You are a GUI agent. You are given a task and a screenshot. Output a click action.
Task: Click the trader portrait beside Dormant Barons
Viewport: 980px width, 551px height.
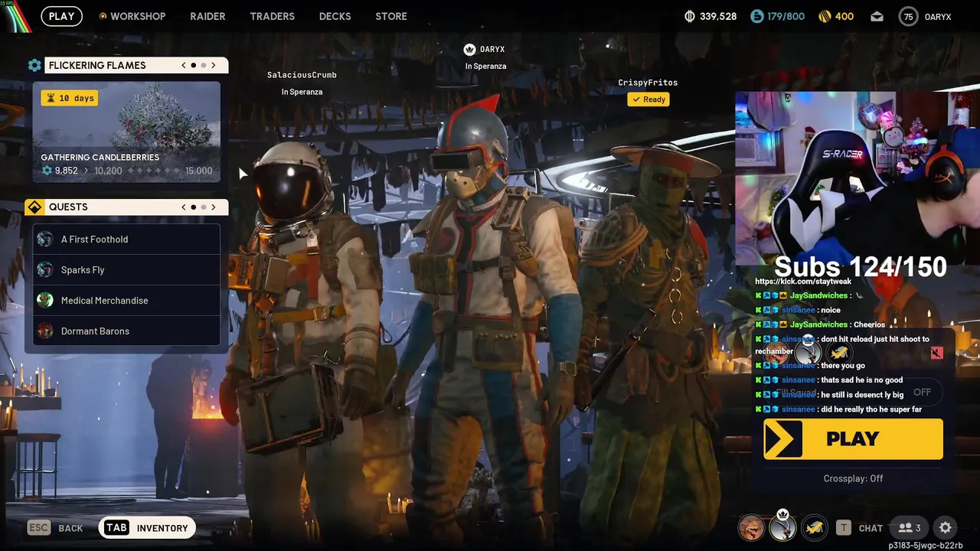(x=45, y=331)
